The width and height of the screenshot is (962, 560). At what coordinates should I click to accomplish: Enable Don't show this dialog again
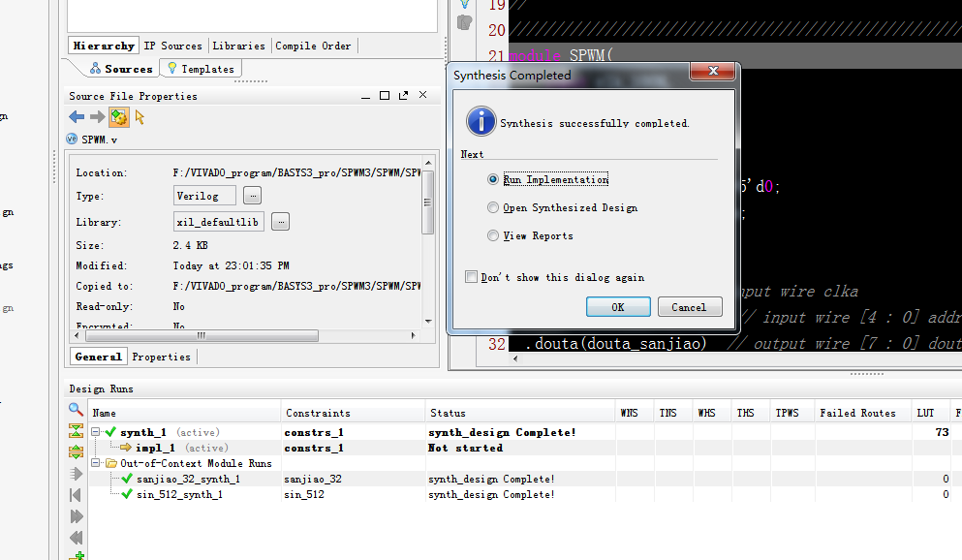[472, 277]
